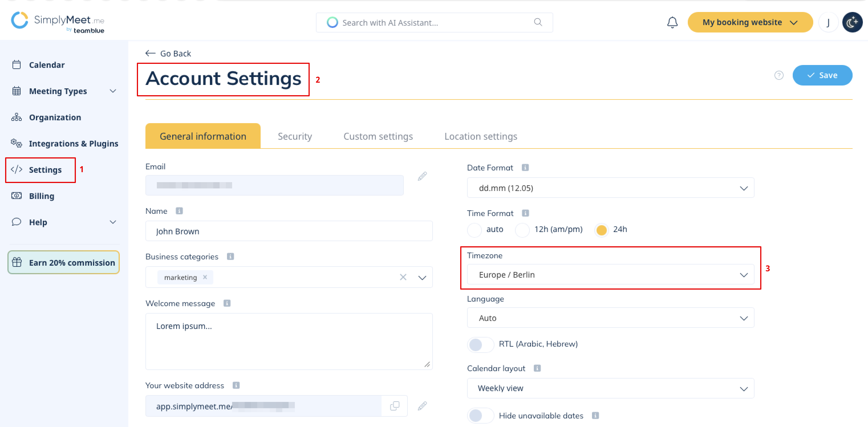Expand Meeting Types submenu chevron

113,91
